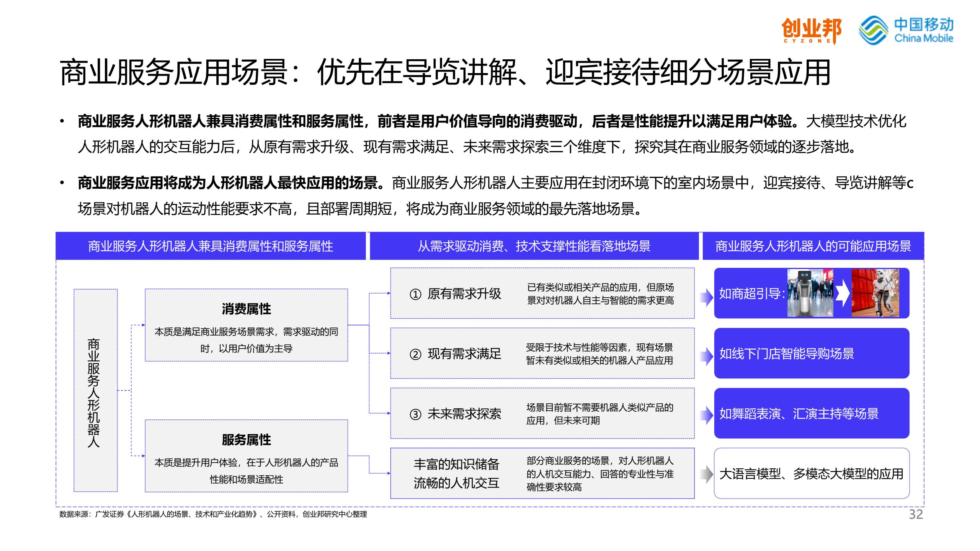The height and width of the screenshot is (551, 980).
Task: Click arrow icon beside 如舞蹈表演 box
Action: click(x=706, y=415)
